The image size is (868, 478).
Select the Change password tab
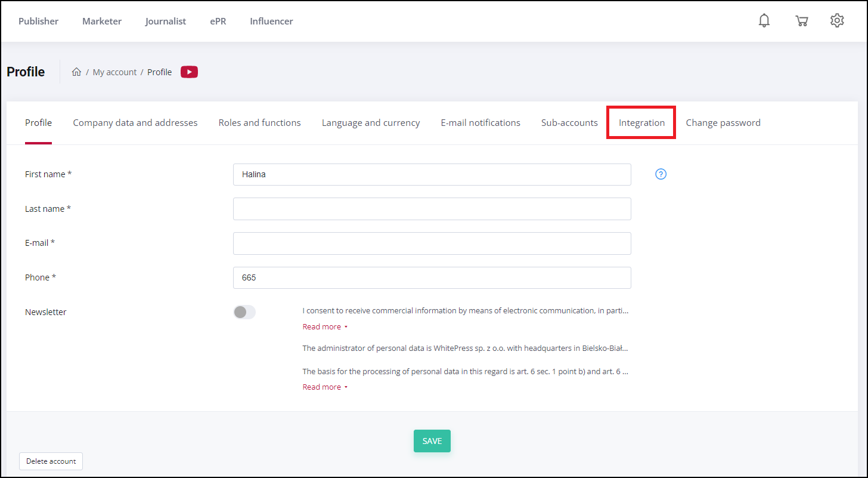(x=723, y=123)
